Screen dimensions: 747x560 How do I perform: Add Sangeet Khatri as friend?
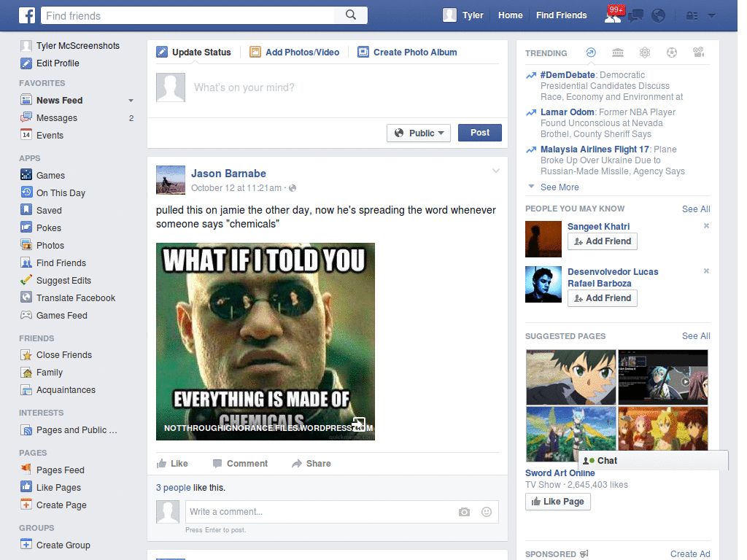pyautogui.click(x=602, y=241)
